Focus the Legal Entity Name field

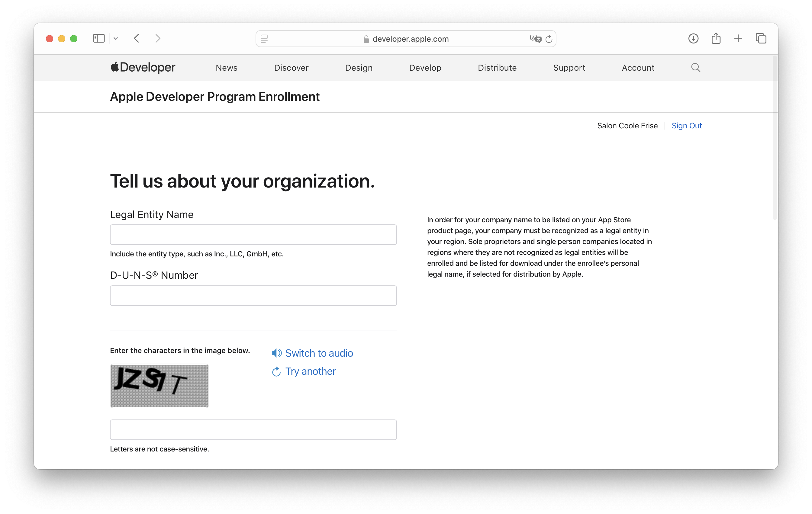pyautogui.click(x=253, y=235)
